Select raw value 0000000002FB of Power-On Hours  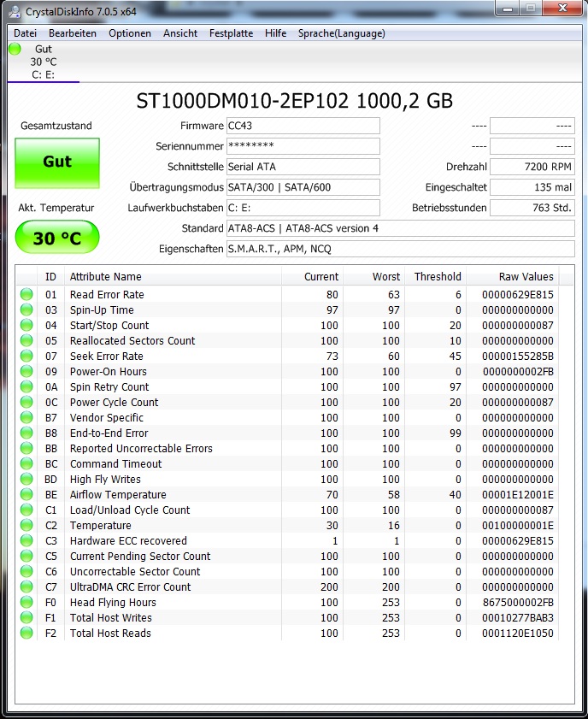[518, 371]
